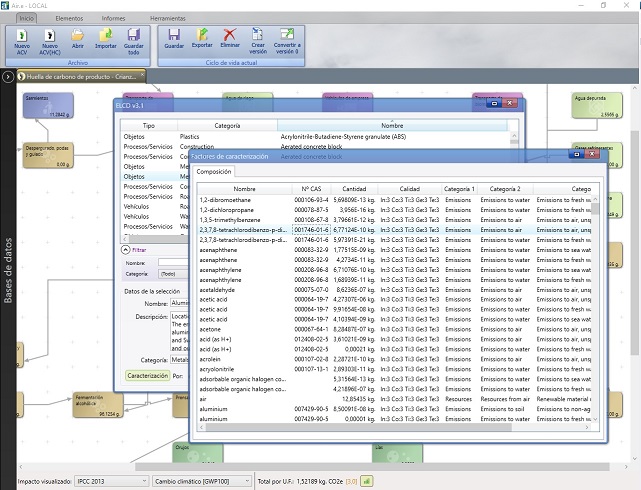Open the Cambio climático [GWP100] dropdown
Image resolution: width=641 pixels, height=490 pixels.
(204, 481)
